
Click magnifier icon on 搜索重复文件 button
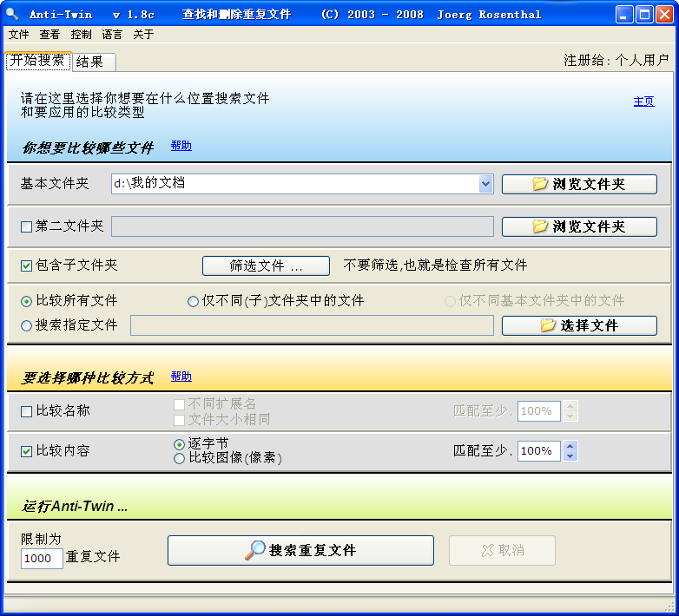[255, 550]
